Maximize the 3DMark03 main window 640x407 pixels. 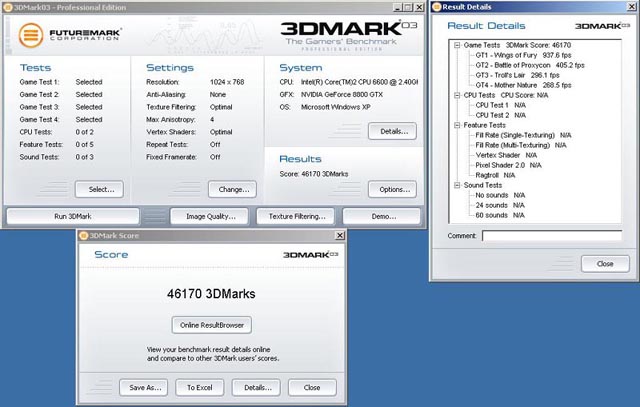pyautogui.click(x=408, y=7)
